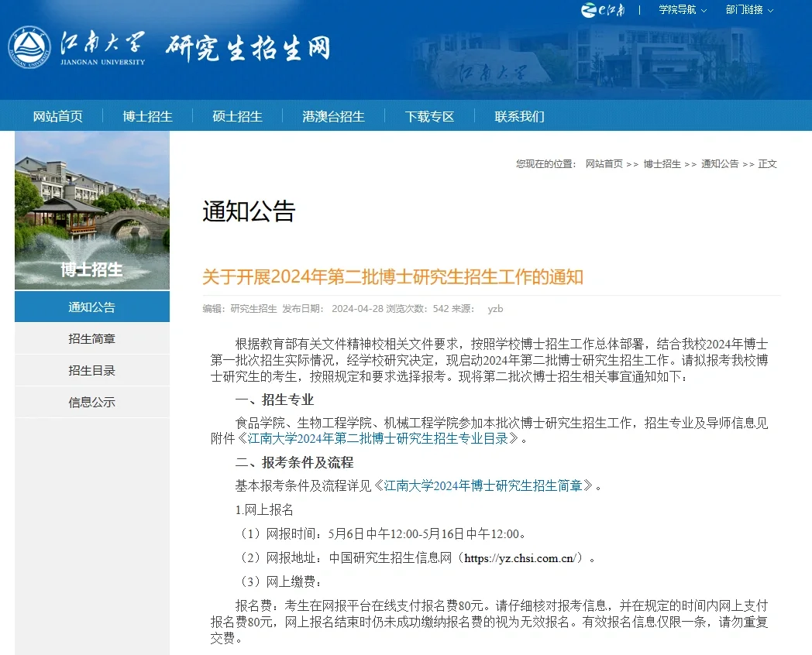Click the publish date 2024-04-28
The width and height of the screenshot is (812, 655).
tap(357, 309)
